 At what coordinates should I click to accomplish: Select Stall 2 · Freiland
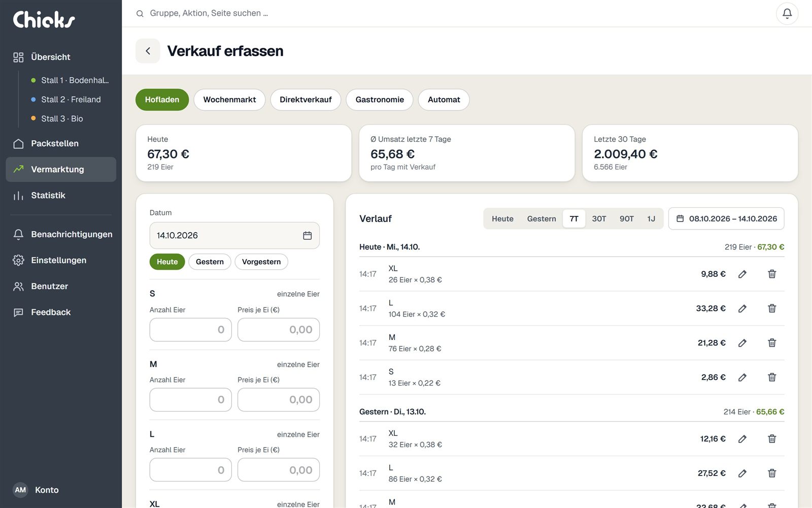[x=71, y=100]
